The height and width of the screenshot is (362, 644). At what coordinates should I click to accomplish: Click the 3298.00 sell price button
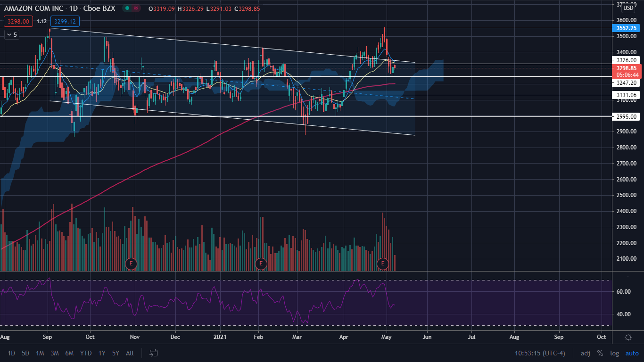18,21
